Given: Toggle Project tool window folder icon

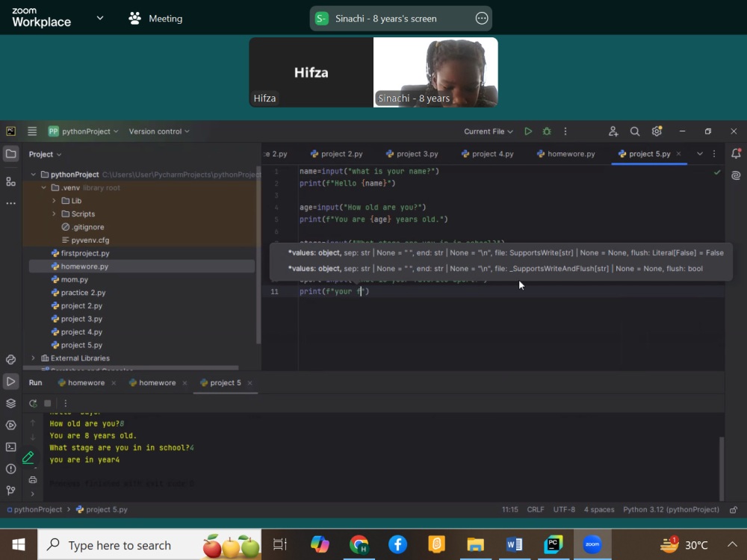Looking at the screenshot, I should 10,154.
